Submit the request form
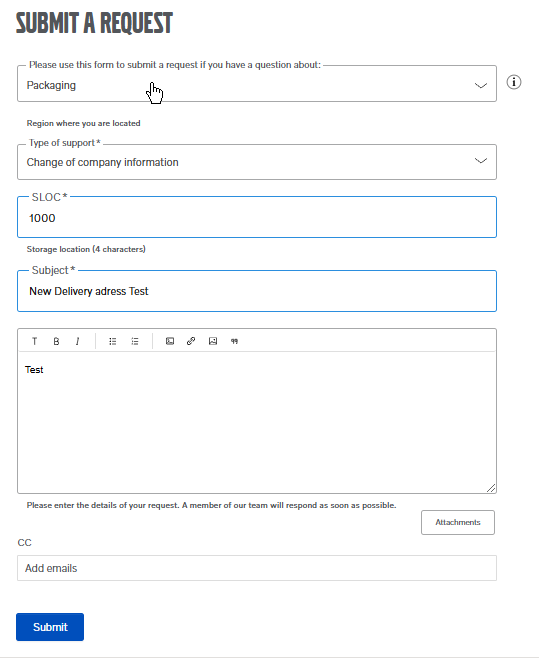Image resolution: width=539 pixels, height=658 pixels. pos(50,627)
